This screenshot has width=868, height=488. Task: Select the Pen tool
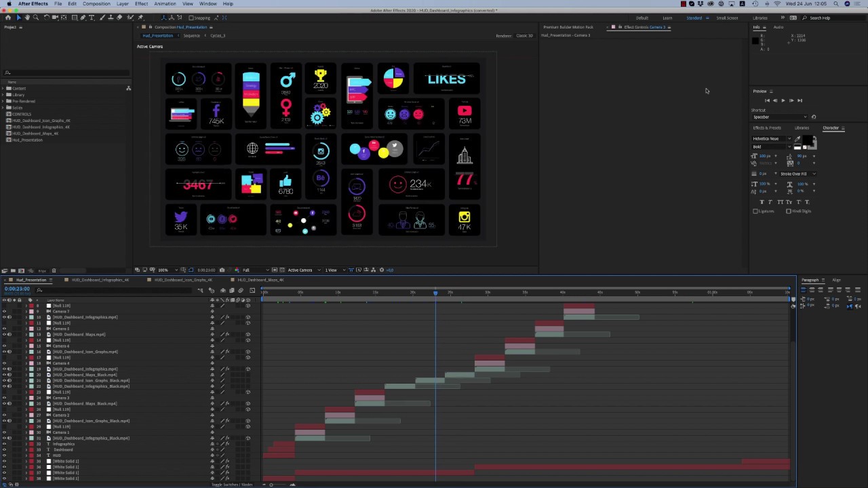pyautogui.click(x=83, y=18)
